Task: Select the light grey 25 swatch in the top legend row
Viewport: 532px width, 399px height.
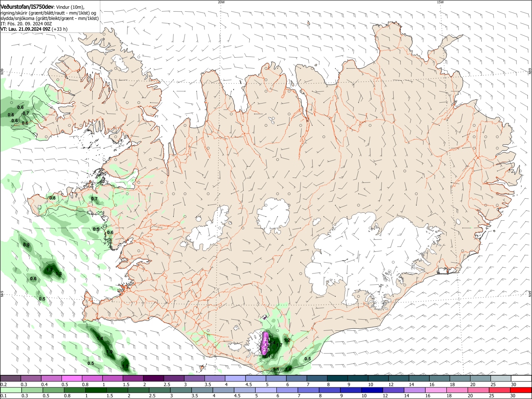Action: pyautogui.click(x=501, y=378)
